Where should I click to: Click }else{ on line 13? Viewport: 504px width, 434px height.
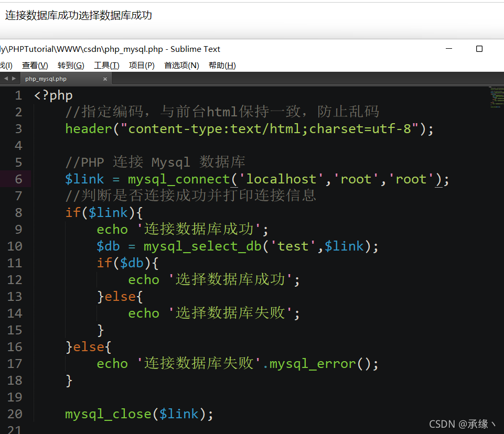pos(120,297)
